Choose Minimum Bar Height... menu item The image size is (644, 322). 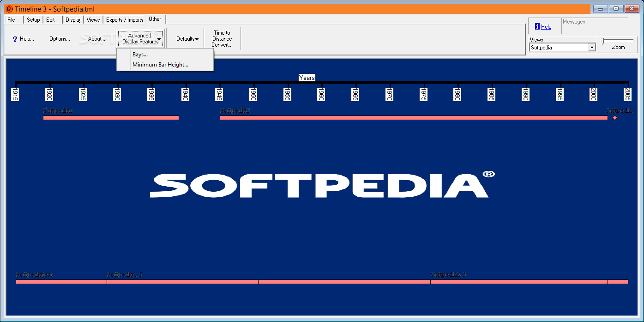click(165, 65)
